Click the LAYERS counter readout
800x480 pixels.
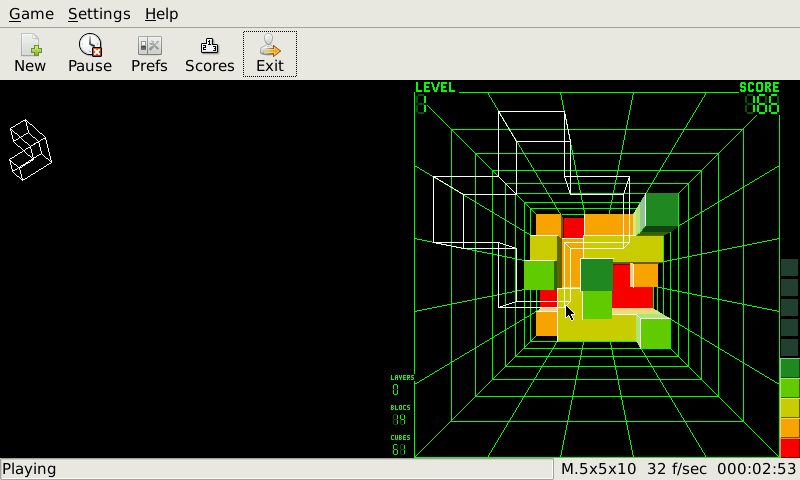[397, 390]
